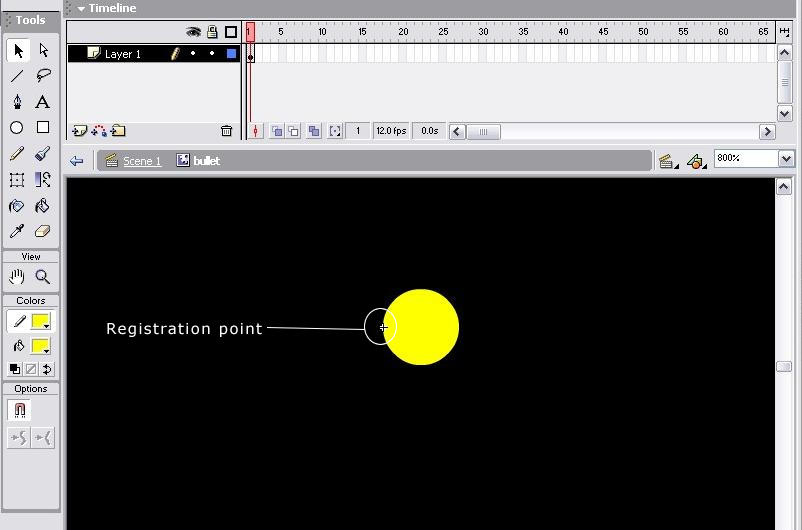Click the 12.0 fps frame rate field
This screenshot has height=530, width=802.
(x=391, y=131)
